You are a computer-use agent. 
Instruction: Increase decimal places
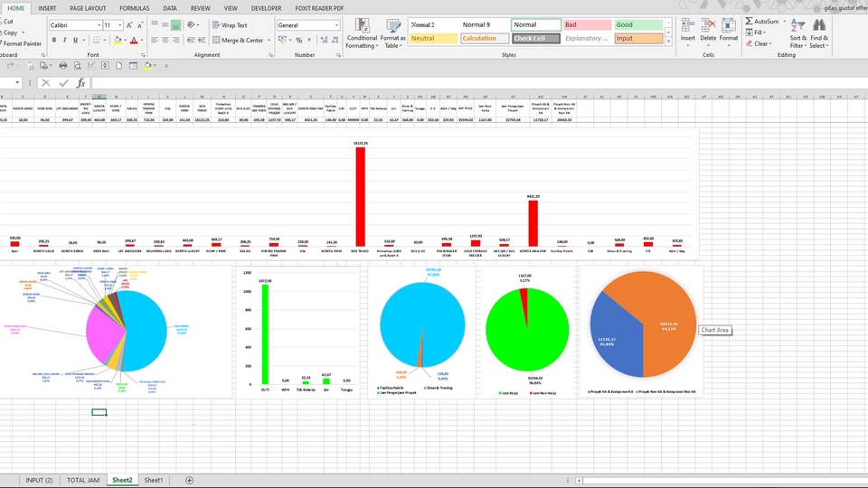[x=324, y=40]
